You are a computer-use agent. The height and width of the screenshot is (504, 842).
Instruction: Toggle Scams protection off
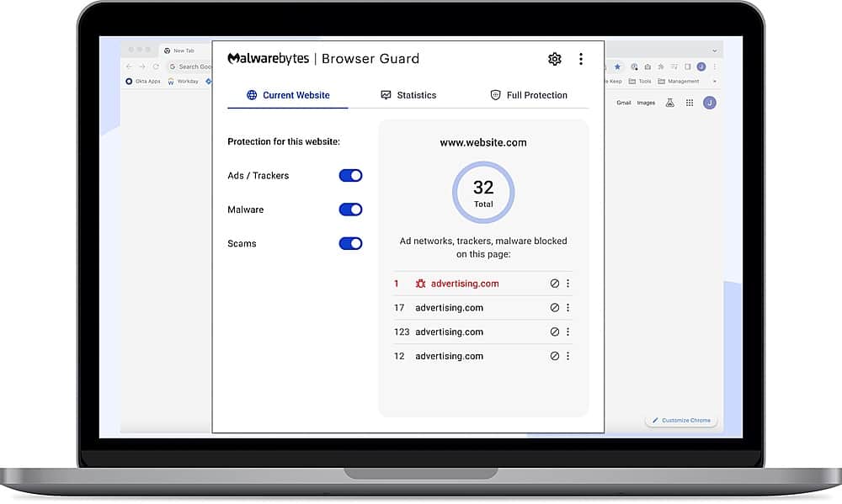pos(350,243)
